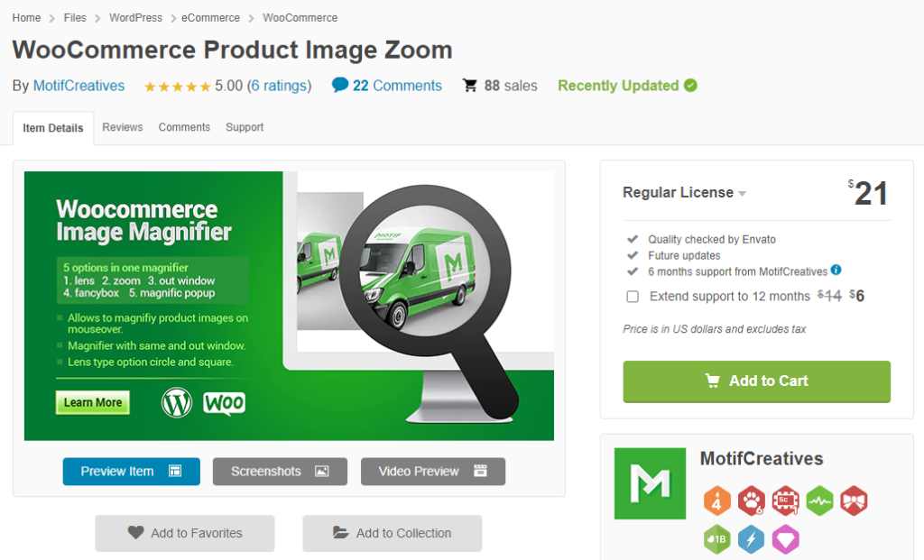The width and height of the screenshot is (924, 560).
Task: Open the 22 Comments link
Action: (x=397, y=86)
